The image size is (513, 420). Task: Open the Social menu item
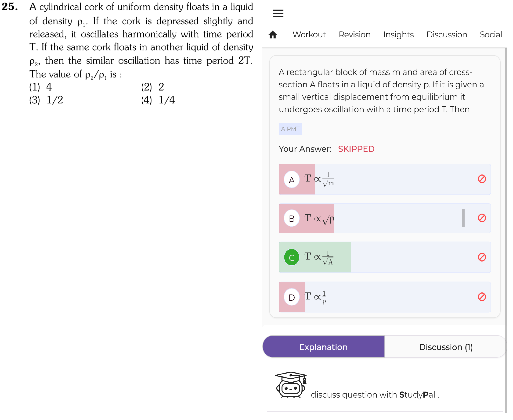coord(491,35)
